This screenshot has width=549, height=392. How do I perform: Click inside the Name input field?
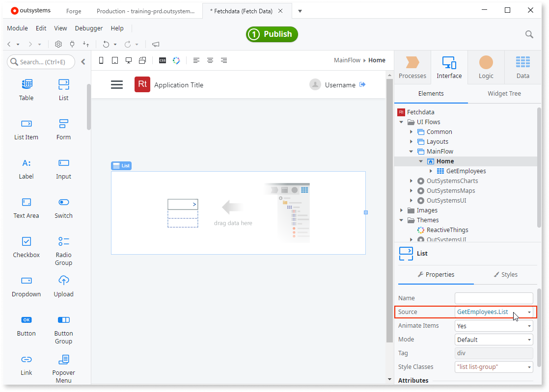pos(494,298)
